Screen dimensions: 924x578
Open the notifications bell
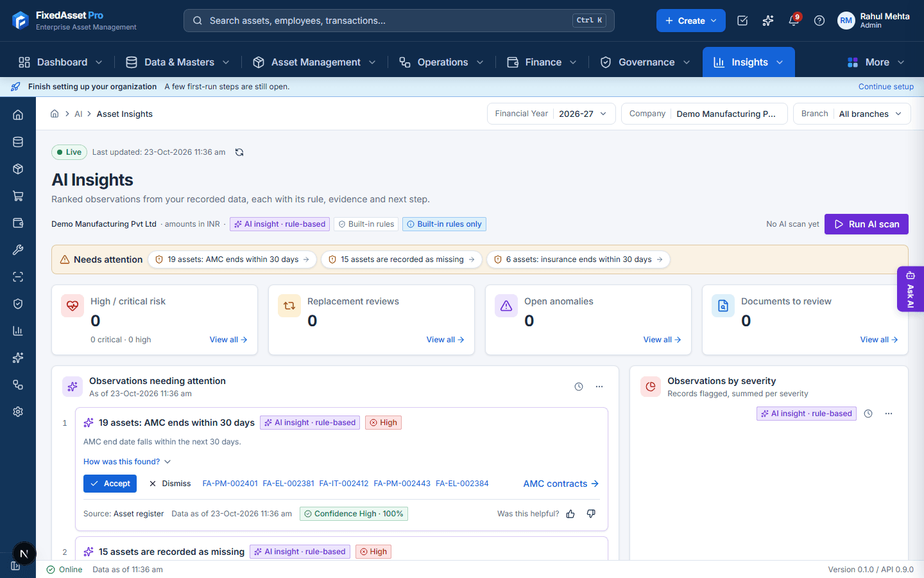pyautogui.click(x=794, y=21)
